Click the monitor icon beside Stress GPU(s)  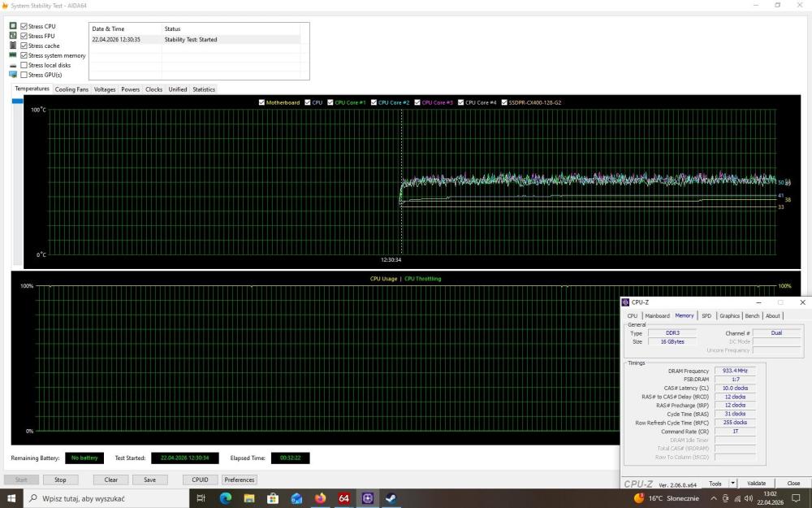coord(13,74)
